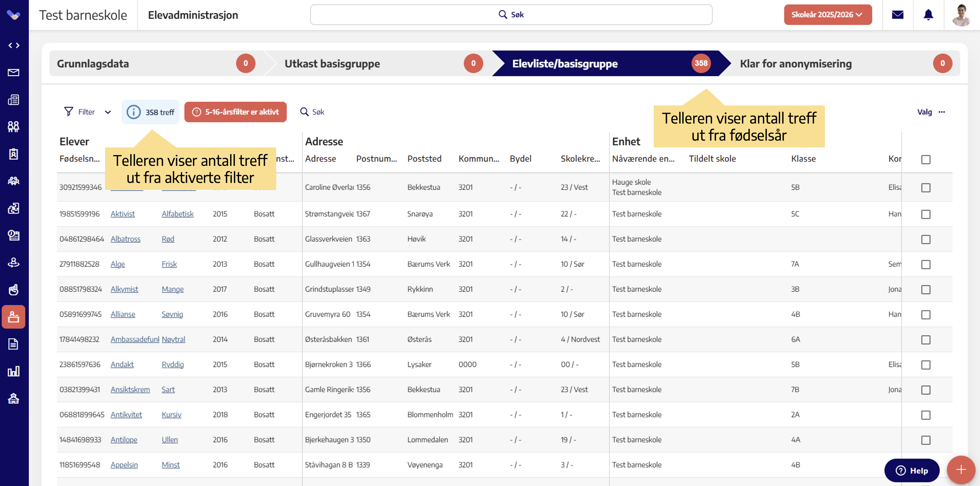Check the box for Andakt Ryddig row
Screen dimensions: 980x486
click(x=925, y=365)
